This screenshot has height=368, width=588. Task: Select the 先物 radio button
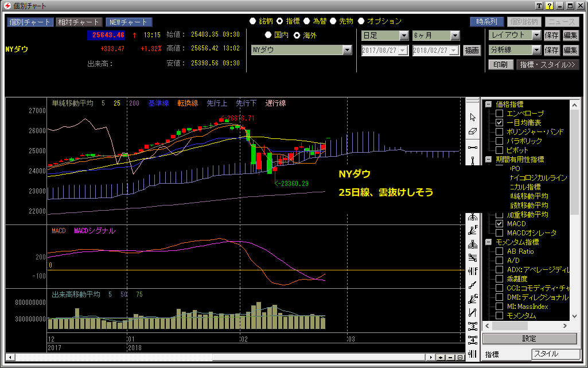333,21
